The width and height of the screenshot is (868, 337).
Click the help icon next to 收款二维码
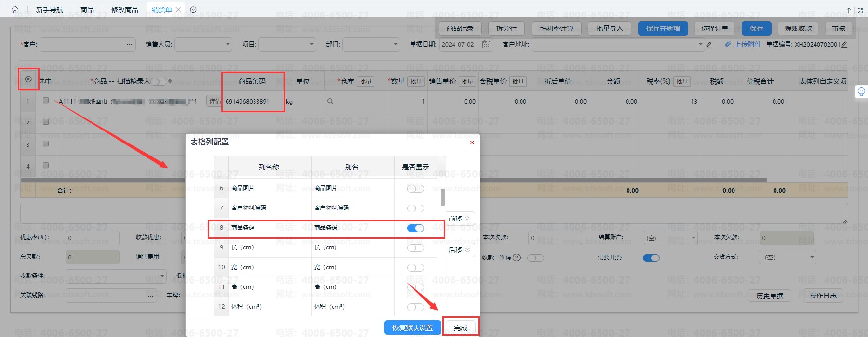518,258
